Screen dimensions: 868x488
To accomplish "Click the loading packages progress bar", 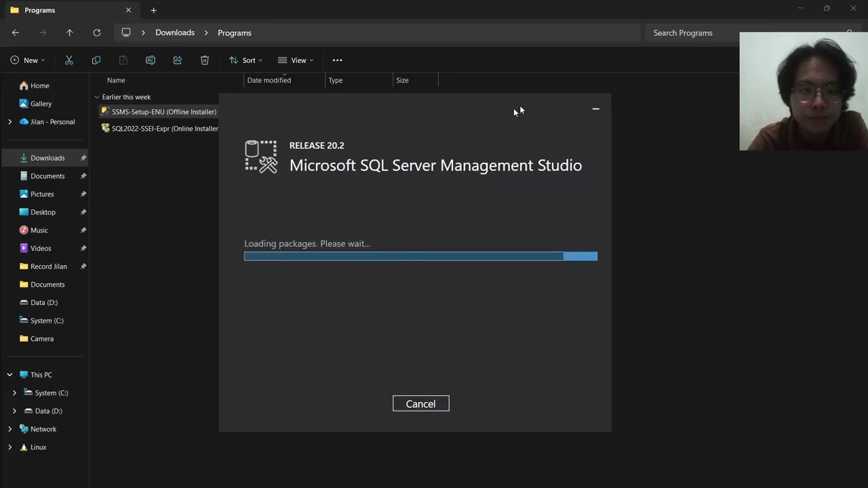I will [x=420, y=256].
